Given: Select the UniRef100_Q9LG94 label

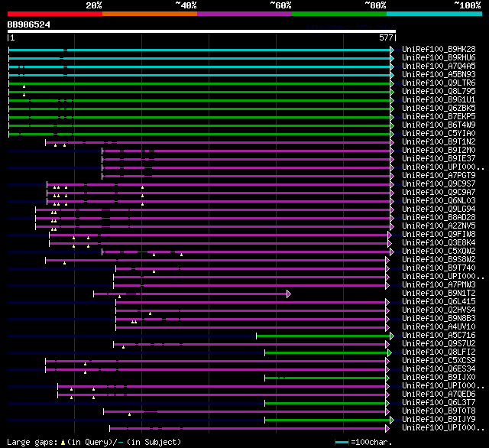Looking at the screenshot, I should point(439,209).
